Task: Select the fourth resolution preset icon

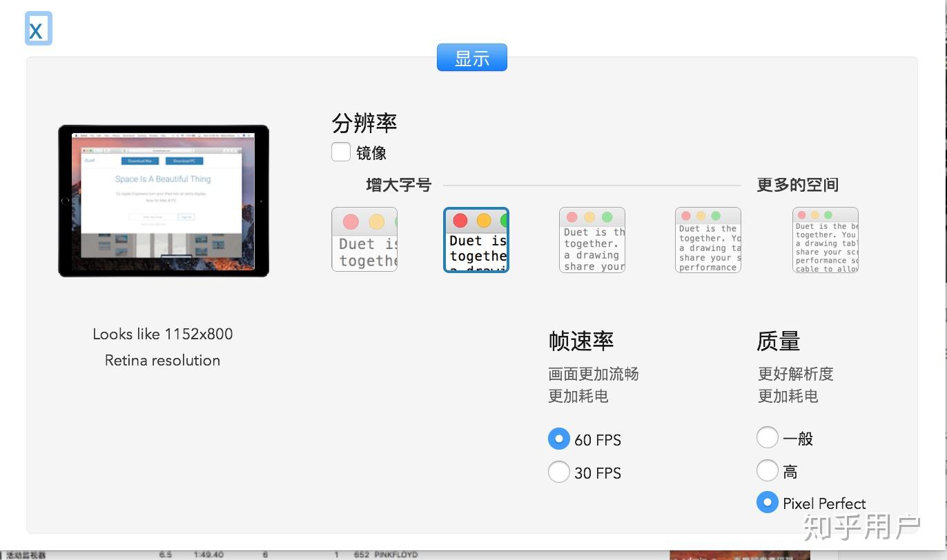Action: [707, 239]
